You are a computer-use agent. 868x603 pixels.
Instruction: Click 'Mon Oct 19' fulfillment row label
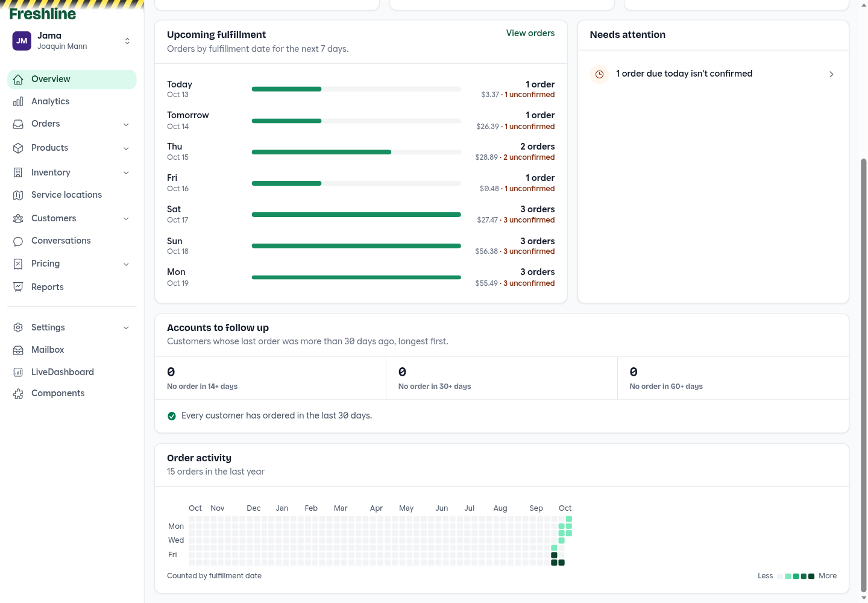178,277
